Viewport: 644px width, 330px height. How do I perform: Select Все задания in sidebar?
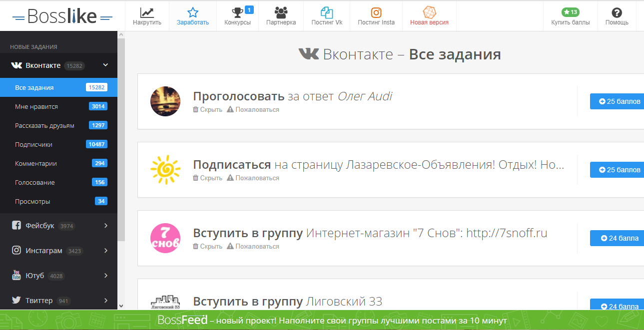click(x=58, y=87)
